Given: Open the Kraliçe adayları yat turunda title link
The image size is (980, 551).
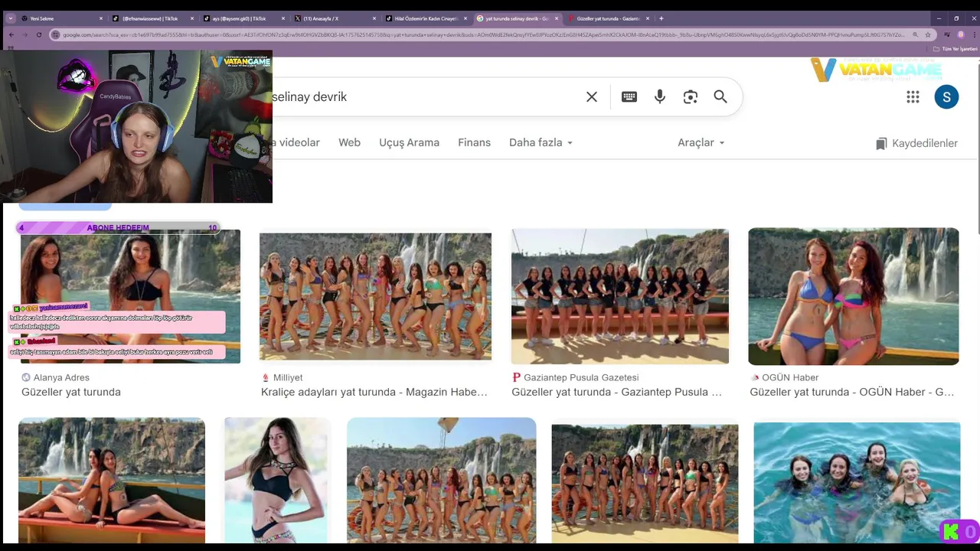Looking at the screenshot, I should 374,392.
